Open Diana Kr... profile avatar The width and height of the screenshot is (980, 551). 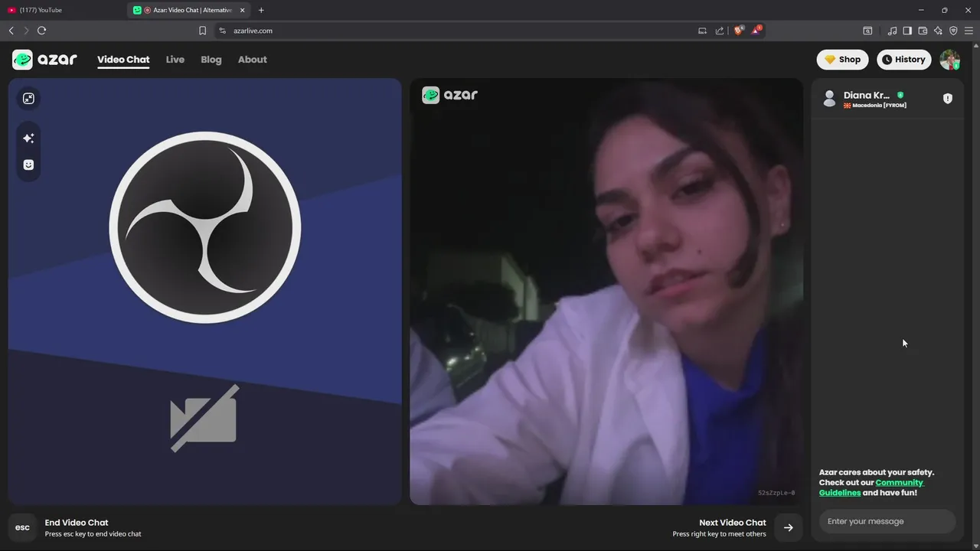[x=829, y=99]
